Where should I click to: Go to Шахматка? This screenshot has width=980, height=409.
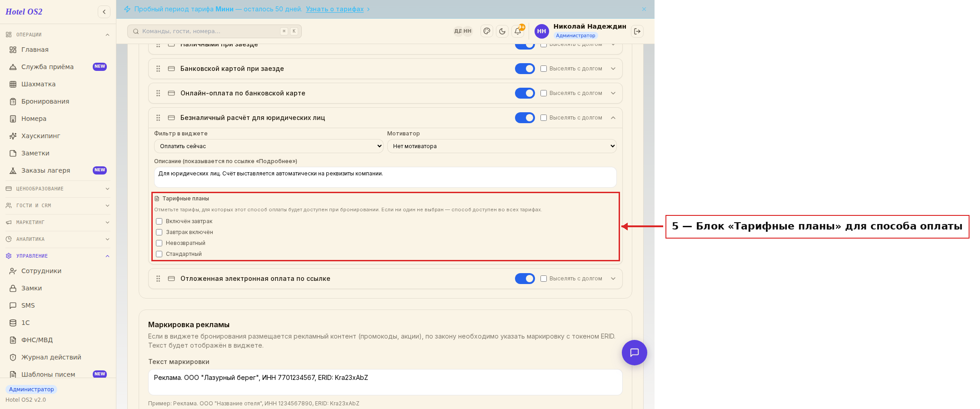tap(58, 84)
